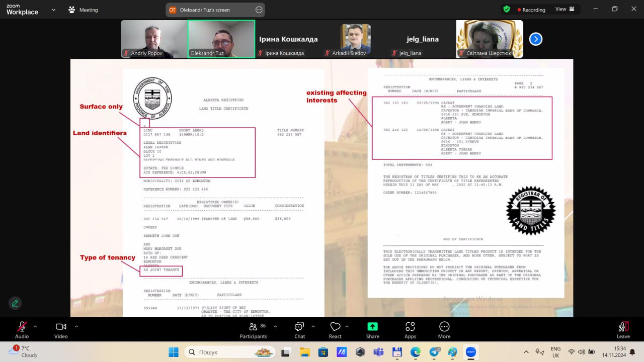This screenshot has width=644, height=362.
Task: Open the Participants panel
Action: 253,330
